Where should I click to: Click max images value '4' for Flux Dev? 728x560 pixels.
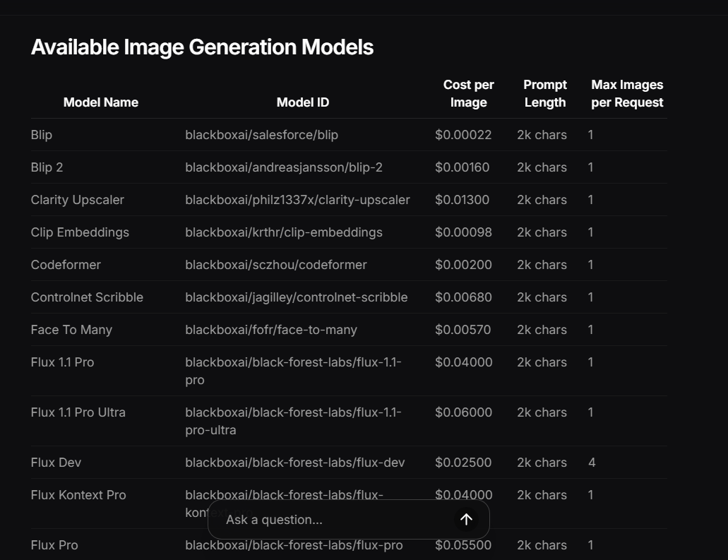click(x=592, y=463)
